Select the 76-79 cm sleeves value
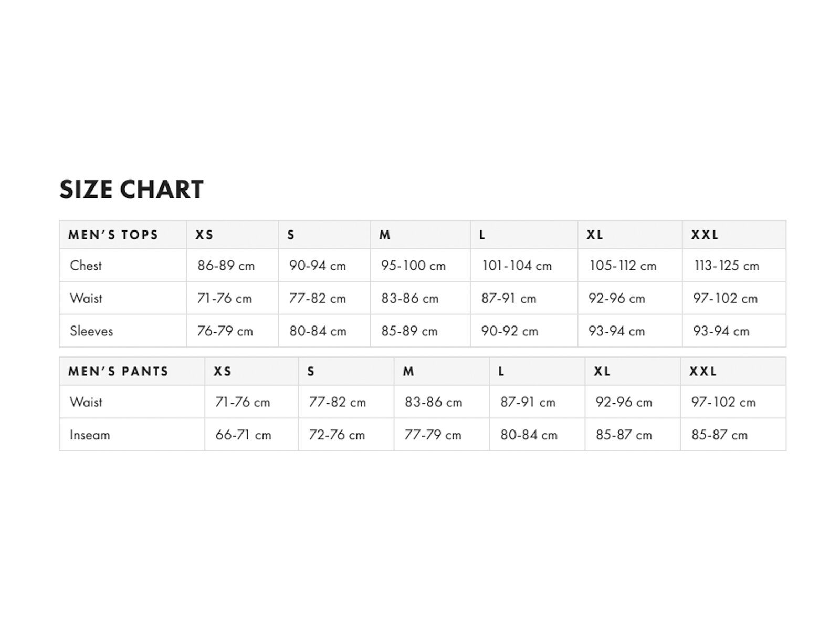 pyautogui.click(x=225, y=331)
